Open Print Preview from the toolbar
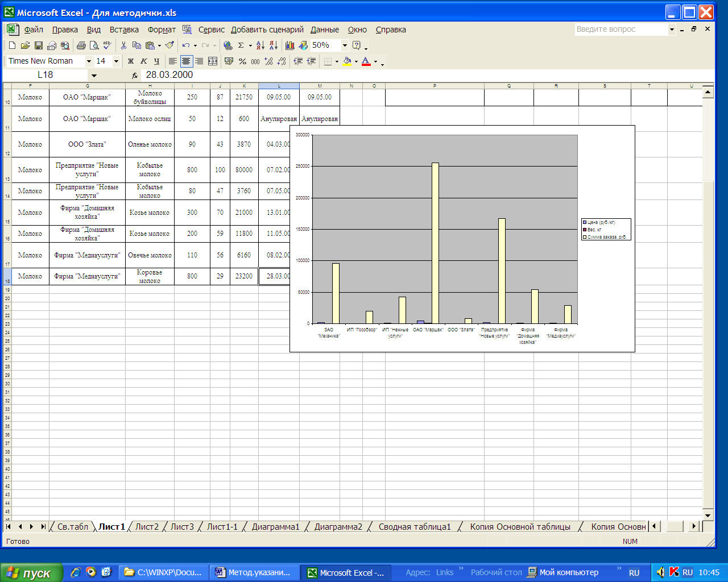The image size is (728, 582). click(x=94, y=45)
